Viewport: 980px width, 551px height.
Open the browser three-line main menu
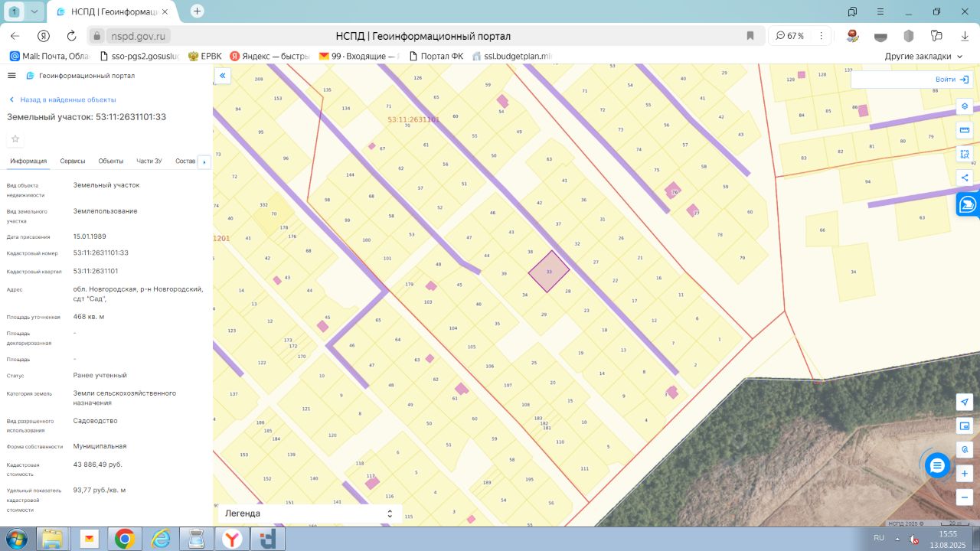[x=880, y=11]
